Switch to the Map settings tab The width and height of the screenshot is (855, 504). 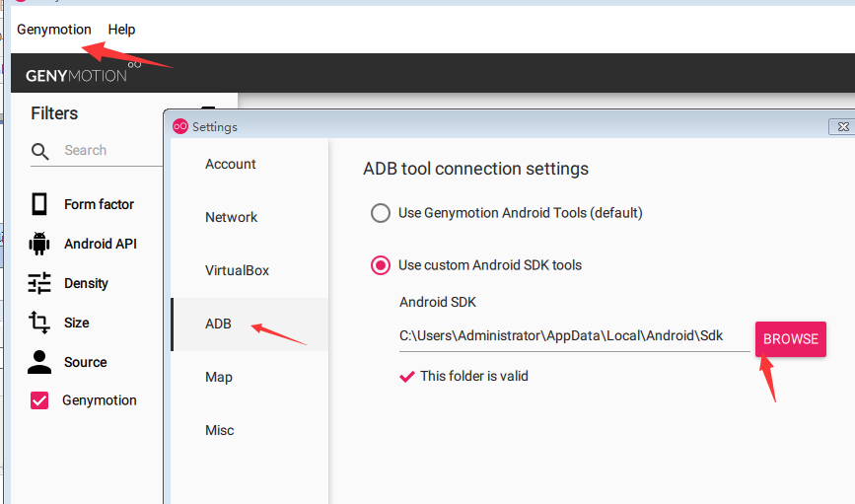249,377
